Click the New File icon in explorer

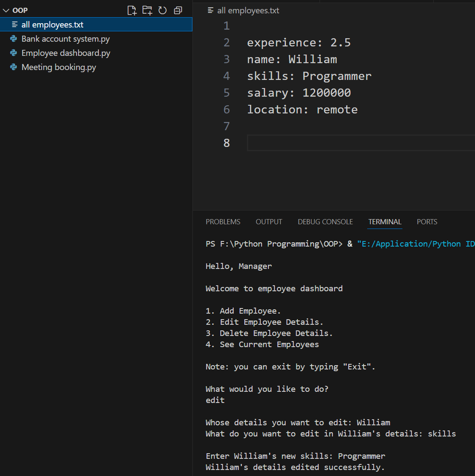tap(132, 10)
